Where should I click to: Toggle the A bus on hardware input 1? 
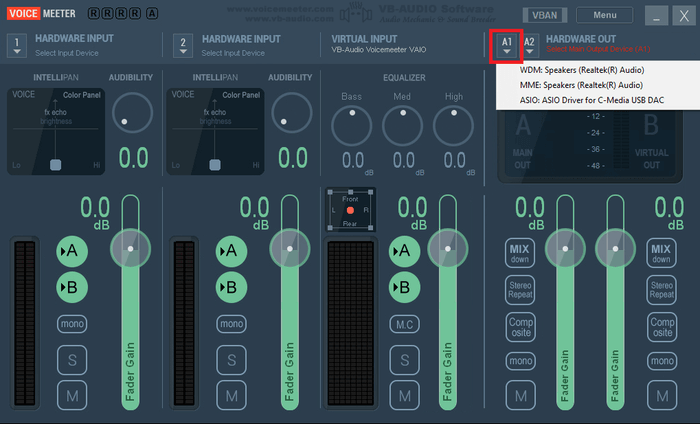pyautogui.click(x=72, y=251)
